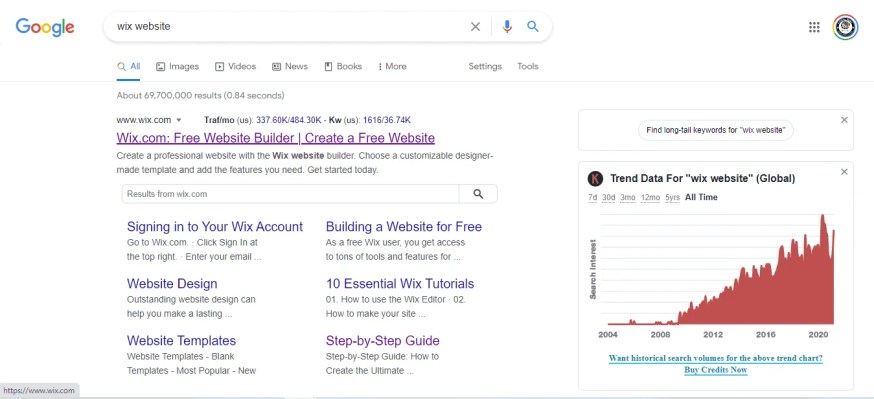Open the Google apps grid
Viewport: 874px width, 399px height.
tap(814, 27)
